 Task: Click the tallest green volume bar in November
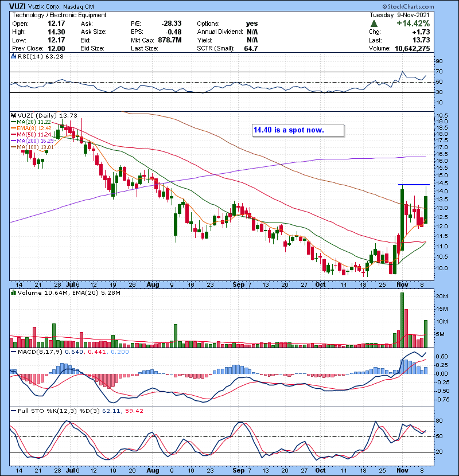pos(402,320)
